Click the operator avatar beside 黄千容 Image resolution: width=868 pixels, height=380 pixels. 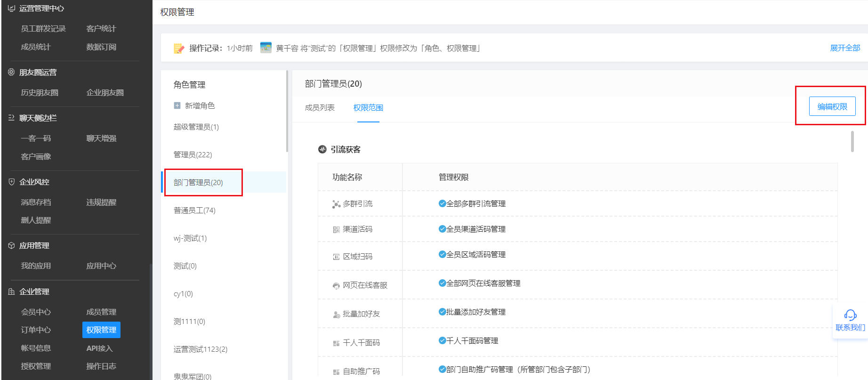(x=266, y=48)
